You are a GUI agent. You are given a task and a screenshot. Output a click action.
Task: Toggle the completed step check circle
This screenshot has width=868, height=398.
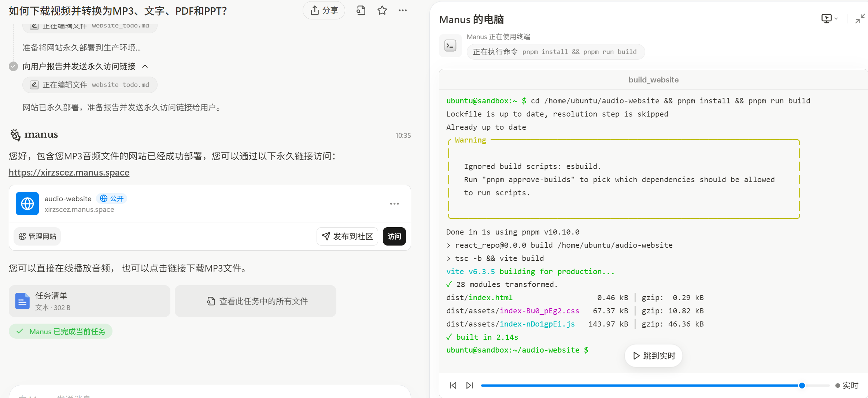tap(14, 66)
